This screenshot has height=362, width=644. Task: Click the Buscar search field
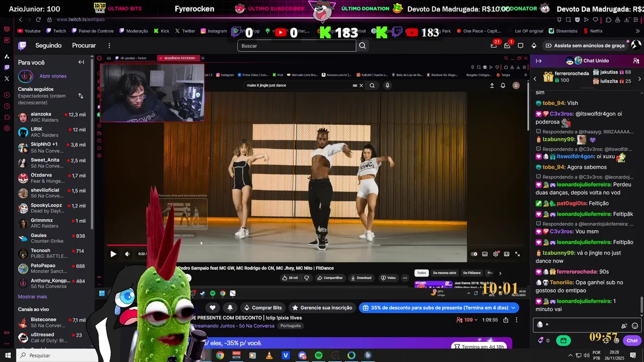click(296, 46)
